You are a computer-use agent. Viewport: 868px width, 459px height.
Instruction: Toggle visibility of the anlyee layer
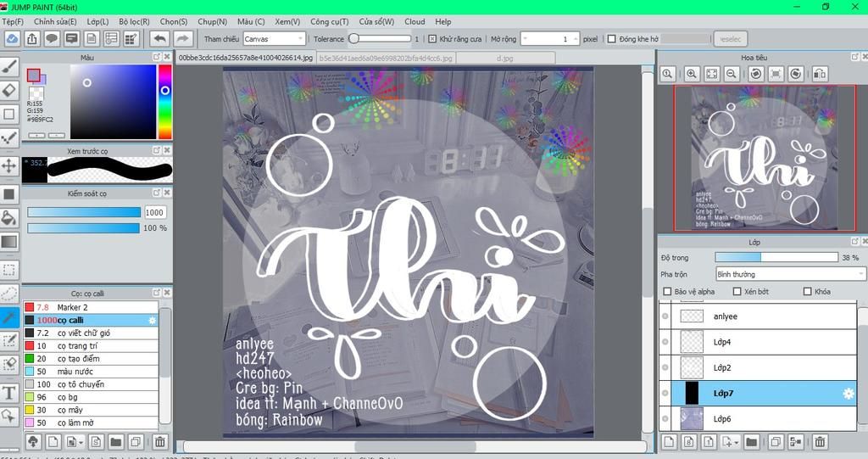pos(665,316)
